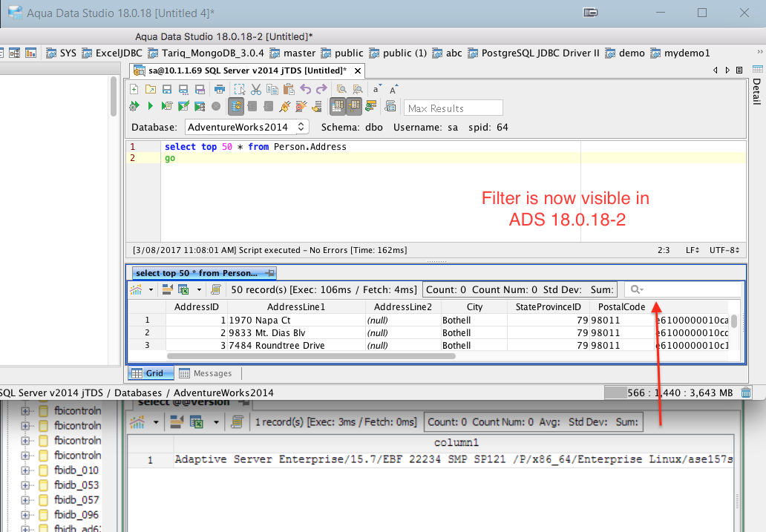Click the Execute with settings gear icon
Viewport: 766px width, 532px height.
[x=134, y=106]
